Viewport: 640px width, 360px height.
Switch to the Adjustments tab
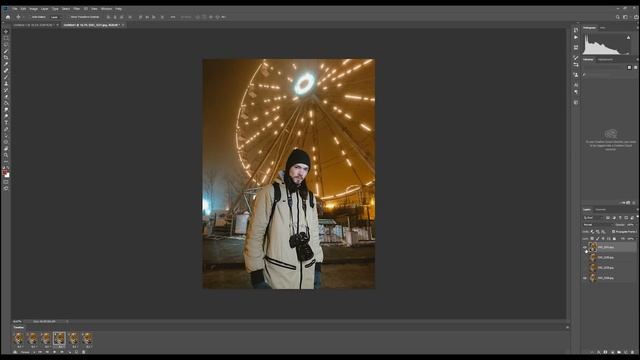click(x=605, y=60)
